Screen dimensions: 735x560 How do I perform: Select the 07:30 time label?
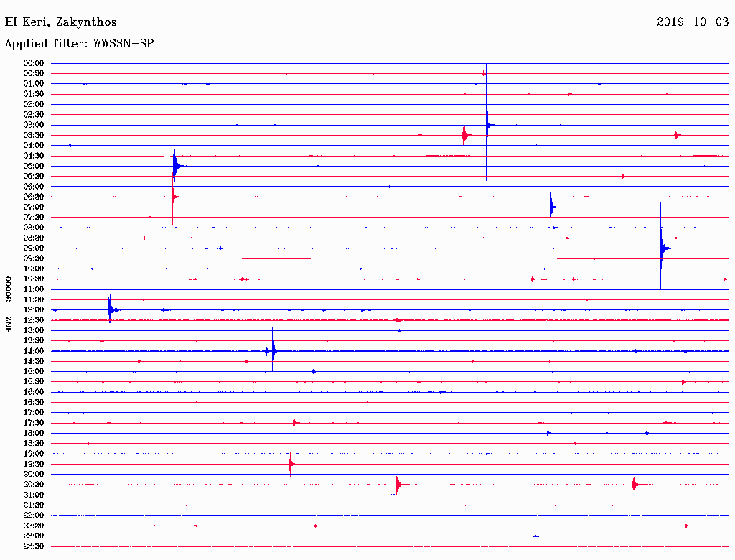pos(33,218)
